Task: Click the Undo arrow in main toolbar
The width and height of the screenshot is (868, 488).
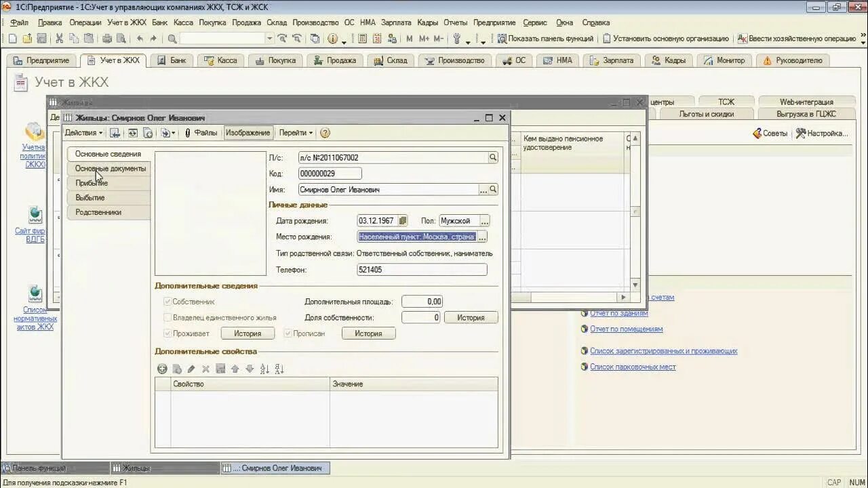Action: click(x=140, y=39)
